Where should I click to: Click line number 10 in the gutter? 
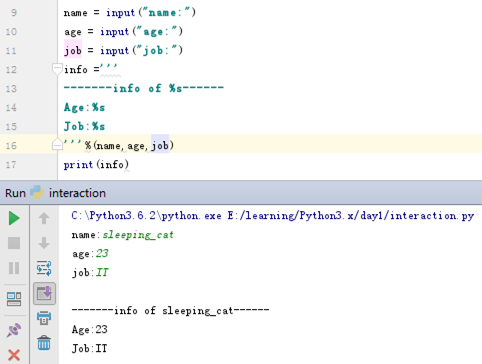point(11,32)
